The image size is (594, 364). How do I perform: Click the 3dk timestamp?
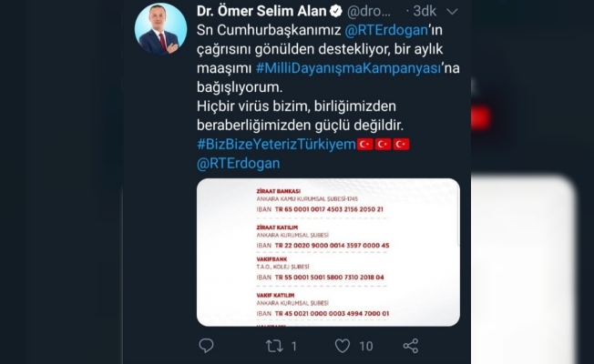click(x=425, y=11)
